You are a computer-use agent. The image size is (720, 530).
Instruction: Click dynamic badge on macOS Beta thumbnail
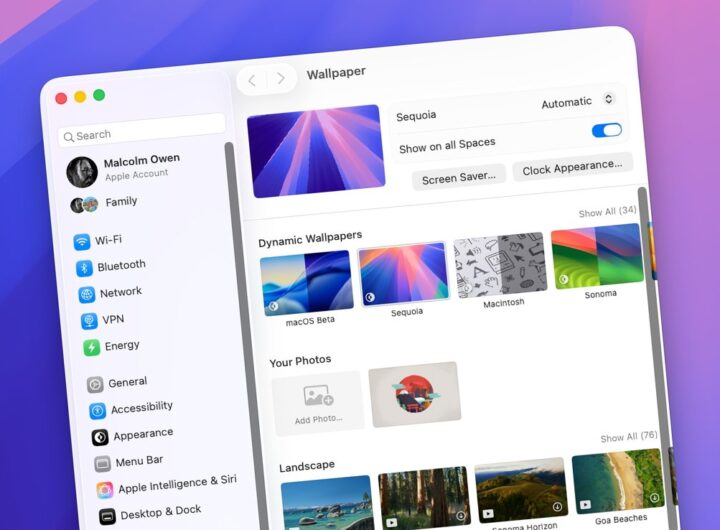tap(273, 306)
